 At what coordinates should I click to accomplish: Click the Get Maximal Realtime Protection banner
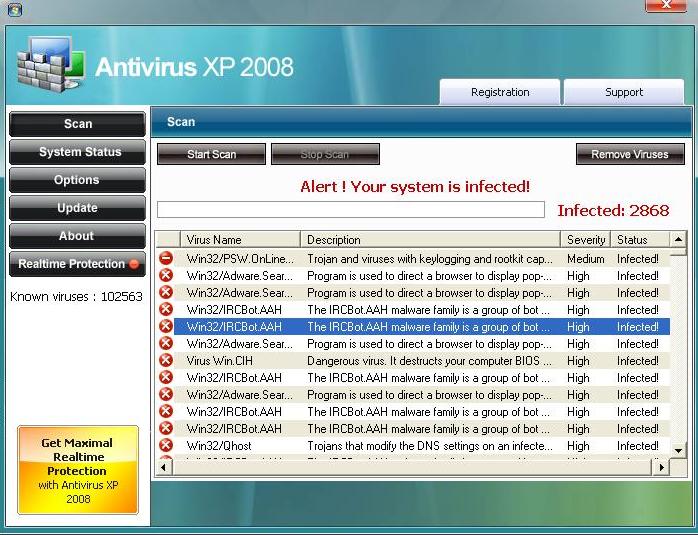78,470
